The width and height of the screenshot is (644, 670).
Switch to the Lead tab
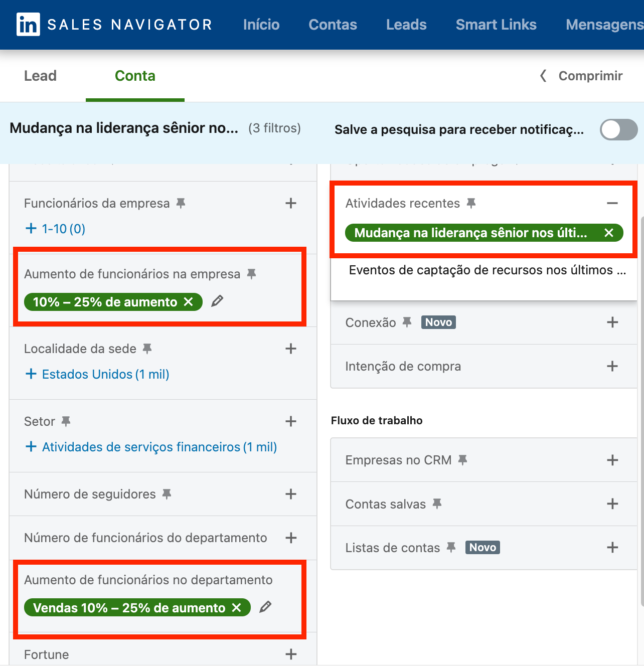[40, 76]
